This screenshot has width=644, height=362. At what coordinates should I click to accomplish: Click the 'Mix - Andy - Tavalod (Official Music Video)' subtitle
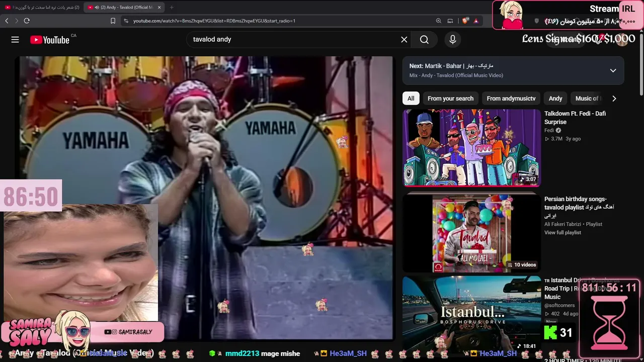click(x=456, y=75)
